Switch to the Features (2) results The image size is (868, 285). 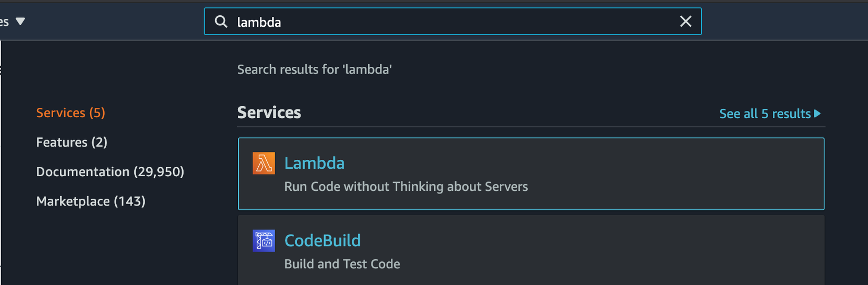(x=72, y=142)
